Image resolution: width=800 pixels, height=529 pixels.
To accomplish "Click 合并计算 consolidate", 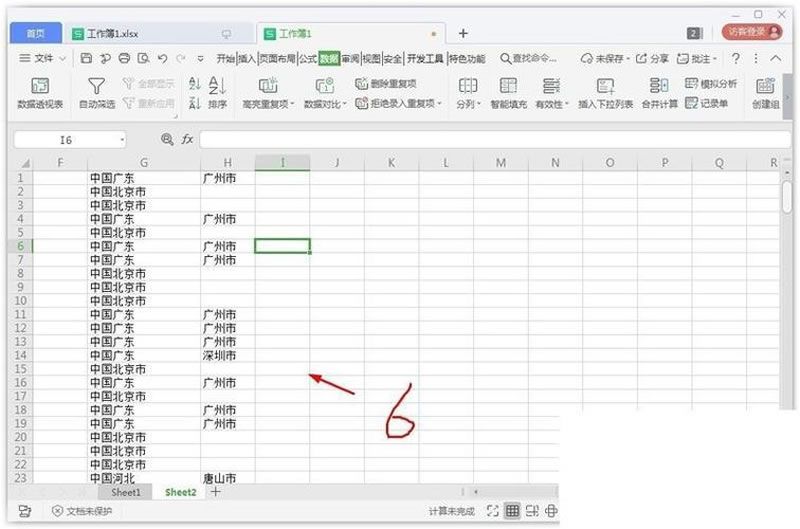I will [659, 92].
